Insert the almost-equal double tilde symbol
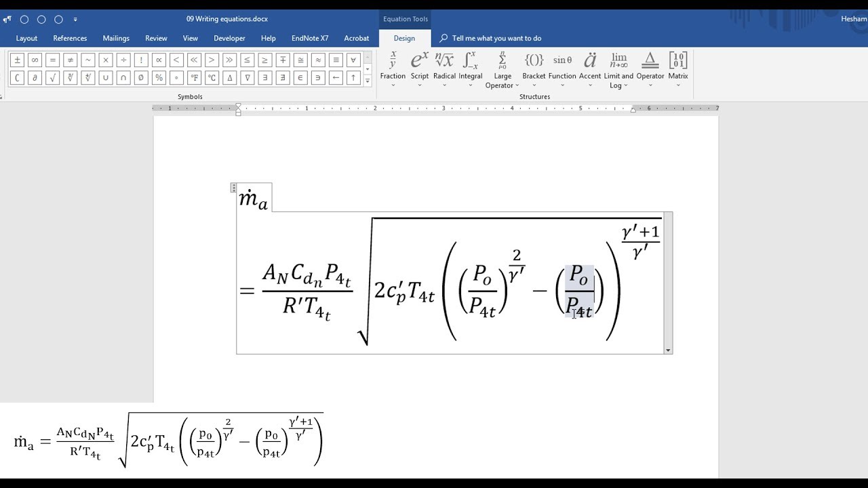Viewport: 868px width, 488px height. [x=317, y=60]
